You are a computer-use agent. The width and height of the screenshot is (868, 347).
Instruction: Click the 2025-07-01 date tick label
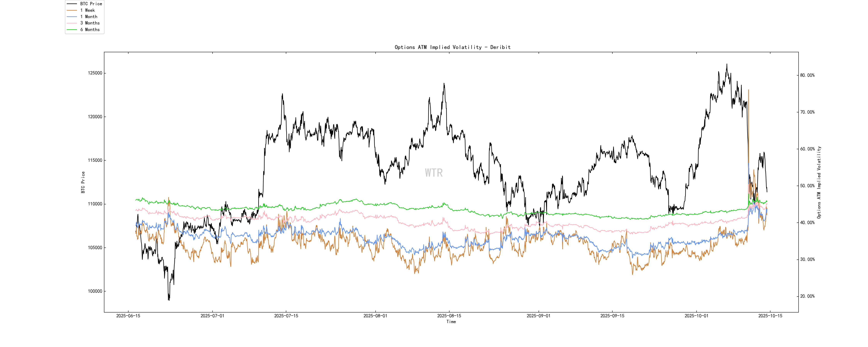pos(212,316)
